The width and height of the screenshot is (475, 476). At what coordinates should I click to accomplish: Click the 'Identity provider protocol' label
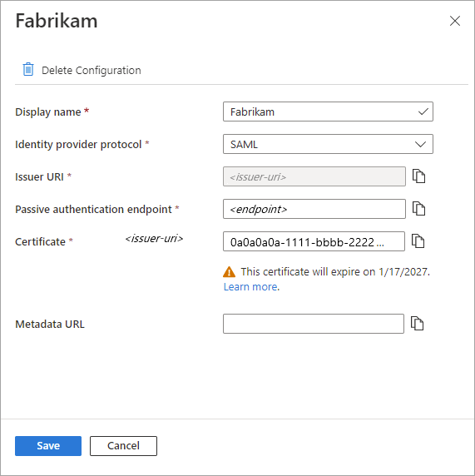point(78,144)
